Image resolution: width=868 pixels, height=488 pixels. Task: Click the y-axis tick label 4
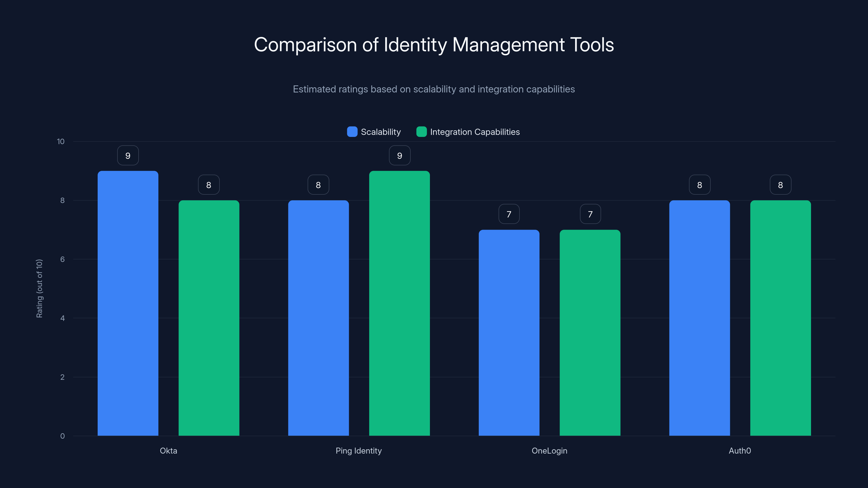click(62, 318)
